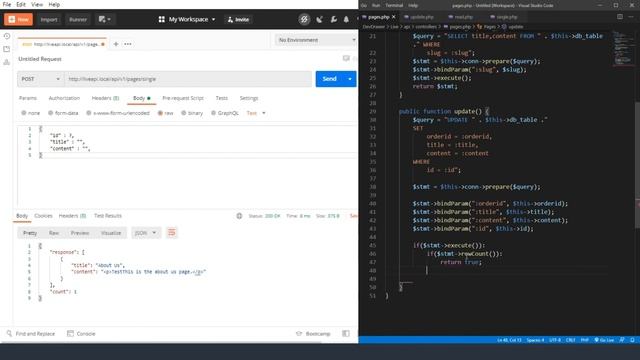Select the binary radio button
Viewport: 640px width, 360px height.
[x=184, y=113]
